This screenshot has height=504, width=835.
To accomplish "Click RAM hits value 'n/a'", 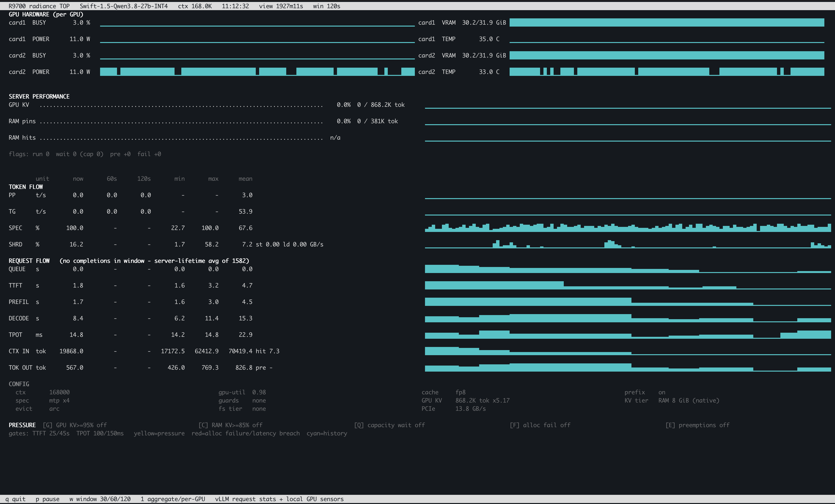I will click(x=335, y=138).
